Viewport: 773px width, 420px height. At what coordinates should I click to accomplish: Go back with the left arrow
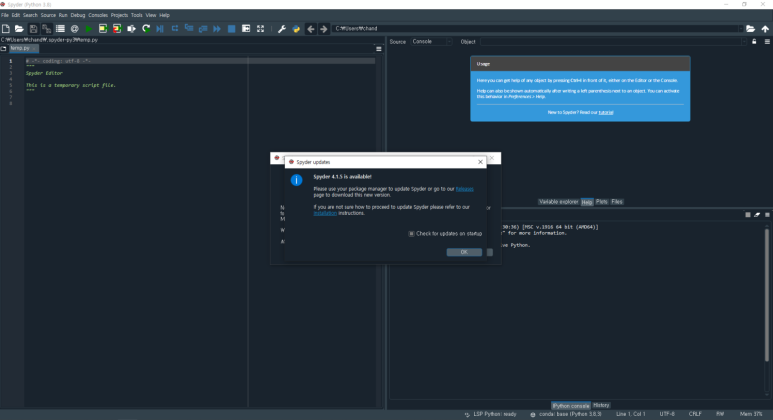tap(311, 29)
